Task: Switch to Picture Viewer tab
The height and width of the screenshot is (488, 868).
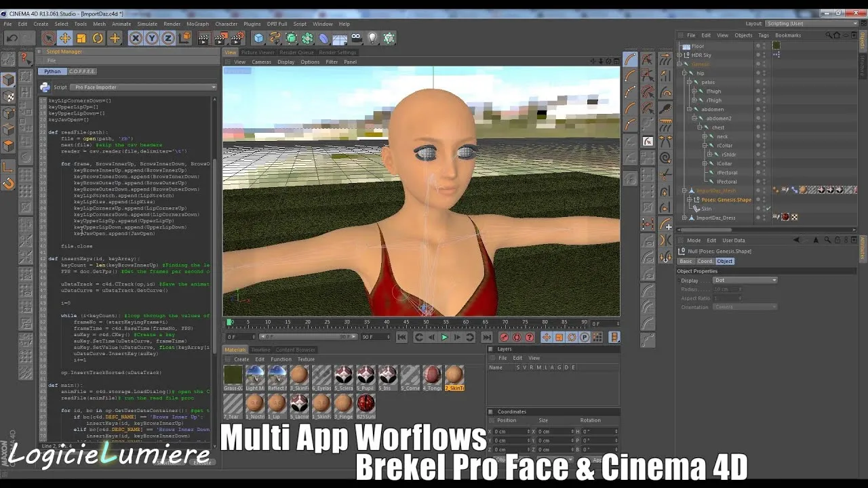Action: pyautogui.click(x=258, y=52)
